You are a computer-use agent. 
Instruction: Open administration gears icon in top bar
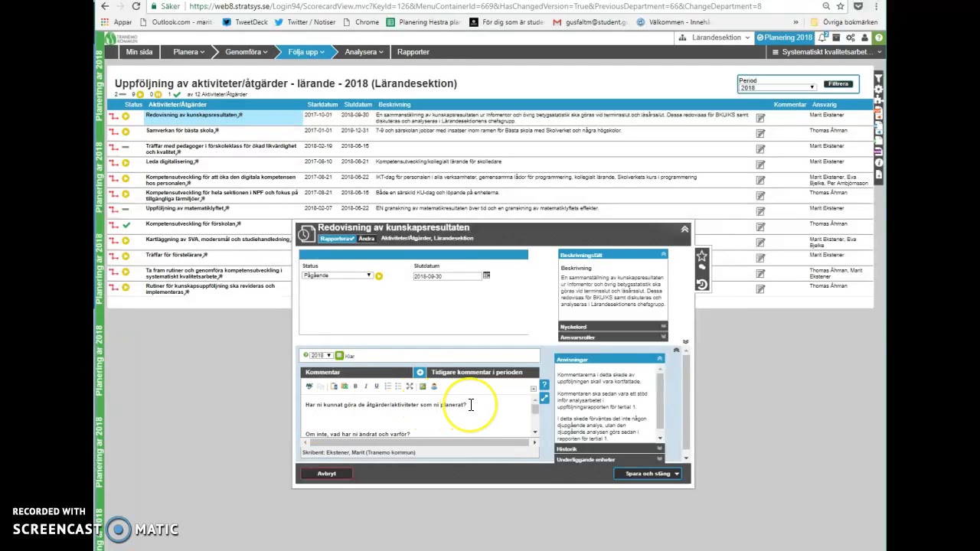tap(851, 37)
